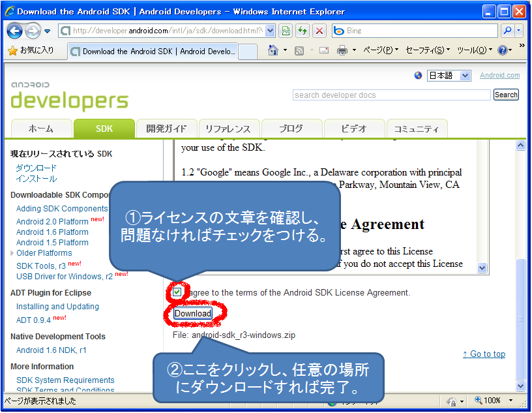
Task: Switch to the コミュニティ tab
Action: tap(417, 129)
